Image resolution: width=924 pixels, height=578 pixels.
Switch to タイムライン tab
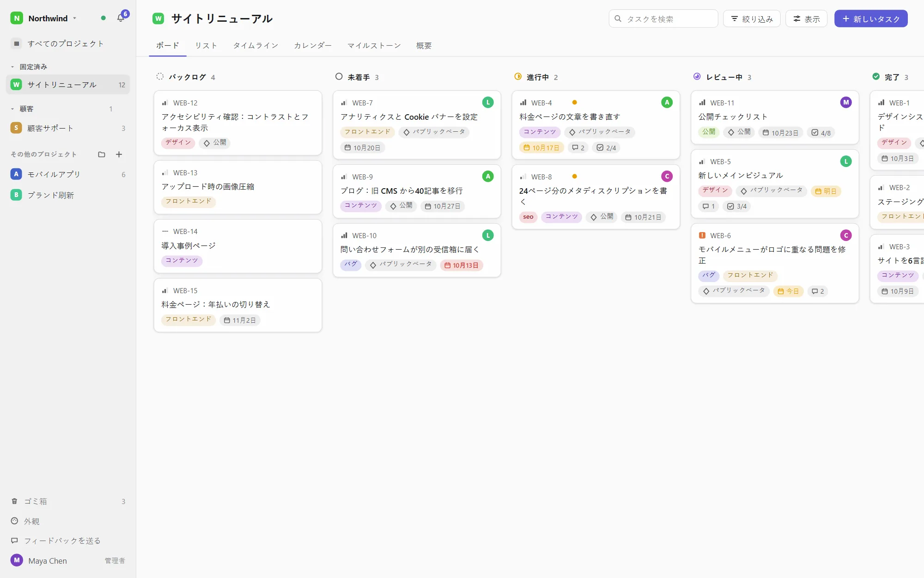(x=255, y=45)
